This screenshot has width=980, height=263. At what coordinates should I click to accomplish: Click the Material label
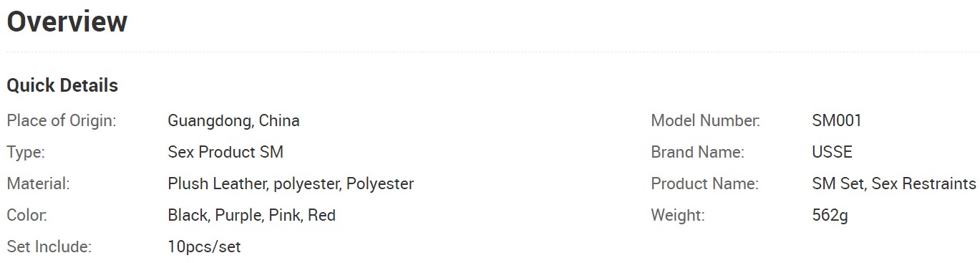click(38, 183)
